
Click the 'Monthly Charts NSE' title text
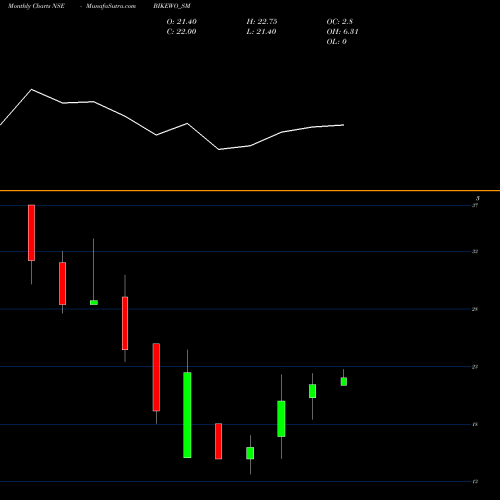point(36,6)
